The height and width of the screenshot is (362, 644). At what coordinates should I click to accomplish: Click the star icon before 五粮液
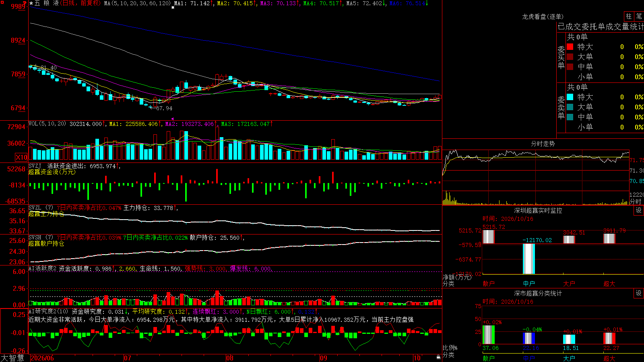pyautogui.click(x=31, y=3)
